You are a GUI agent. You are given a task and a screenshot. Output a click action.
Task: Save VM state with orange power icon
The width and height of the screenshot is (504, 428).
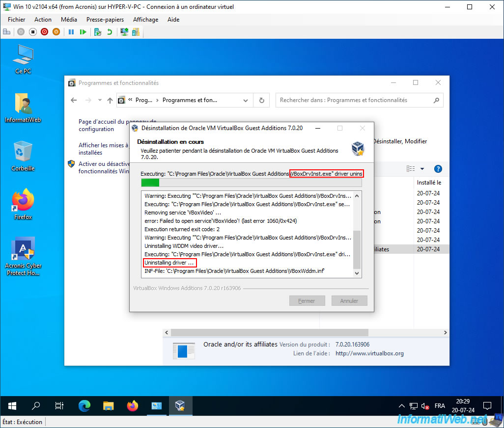coord(56,32)
